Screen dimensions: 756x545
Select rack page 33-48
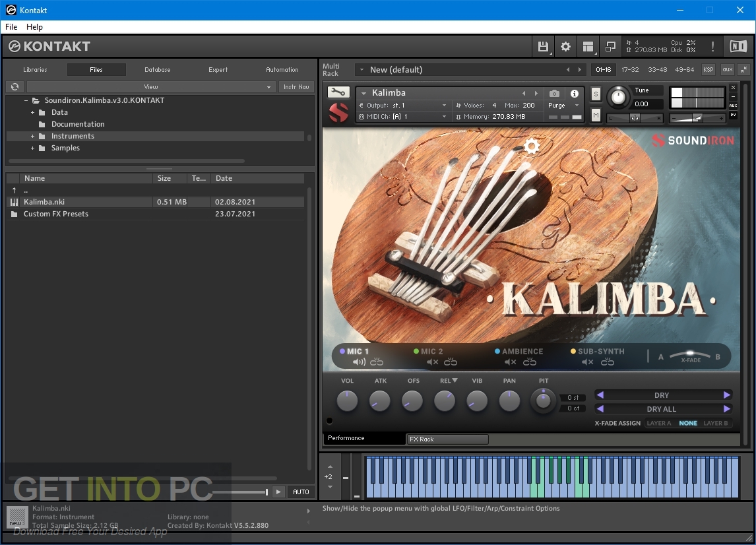point(657,70)
